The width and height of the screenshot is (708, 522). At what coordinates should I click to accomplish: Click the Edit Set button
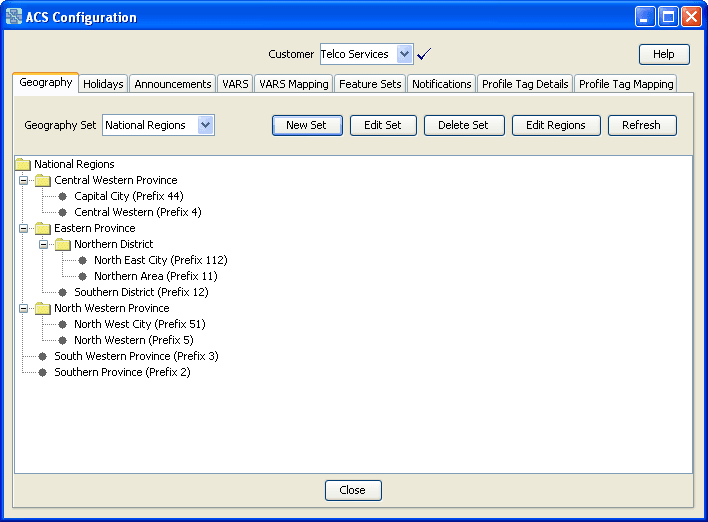click(383, 125)
